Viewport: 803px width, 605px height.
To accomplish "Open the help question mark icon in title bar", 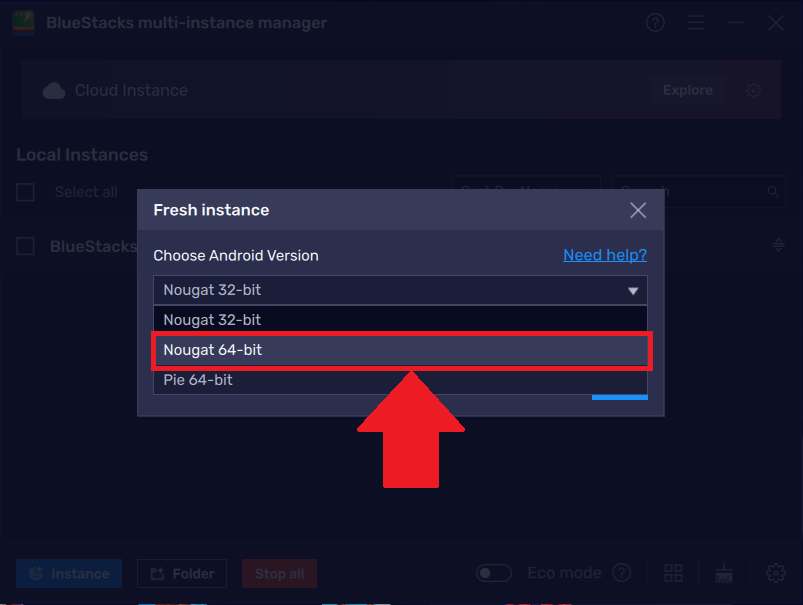I will [655, 23].
